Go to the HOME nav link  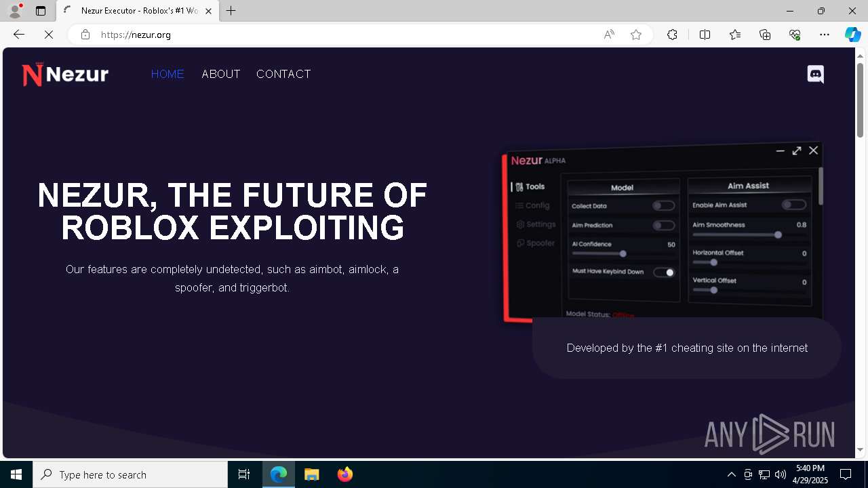pos(167,74)
